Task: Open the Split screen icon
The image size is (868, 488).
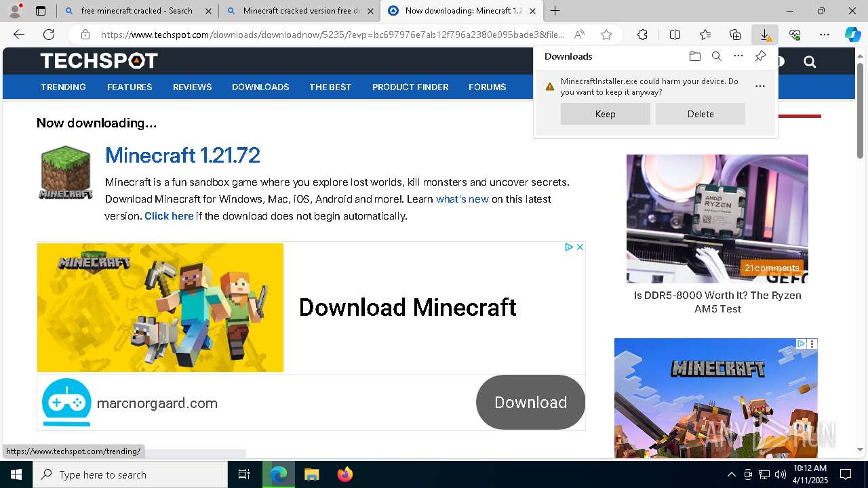Action: 675,35
